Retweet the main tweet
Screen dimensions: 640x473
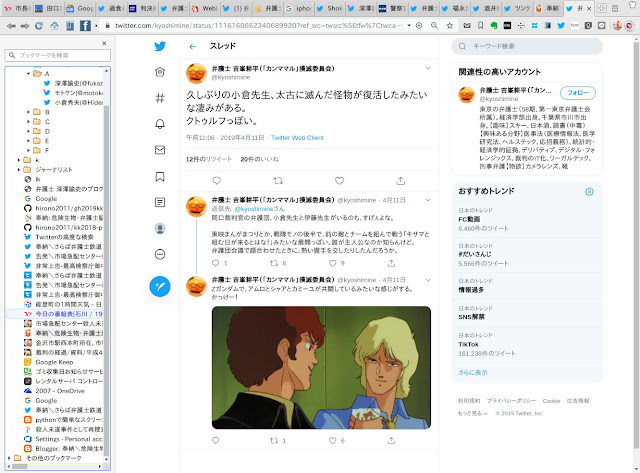[278, 180]
